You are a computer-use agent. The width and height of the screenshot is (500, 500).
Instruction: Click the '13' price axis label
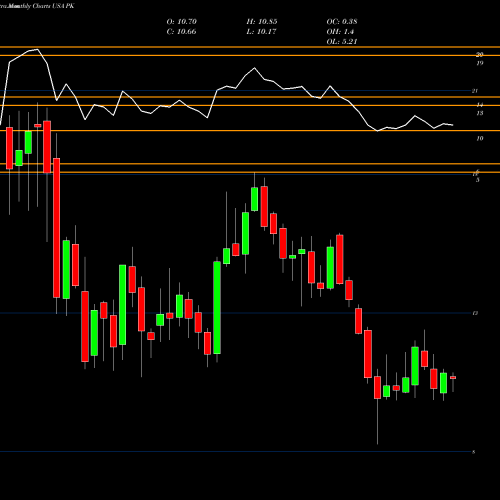point(480,113)
